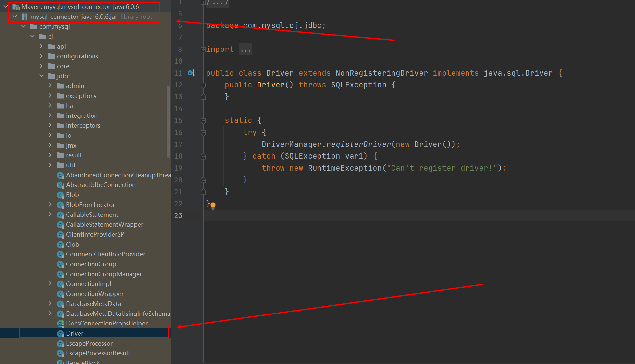The width and height of the screenshot is (635, 364).
Task: Open the CommentClientInfoProvider class
Action: tap(106, 254)
